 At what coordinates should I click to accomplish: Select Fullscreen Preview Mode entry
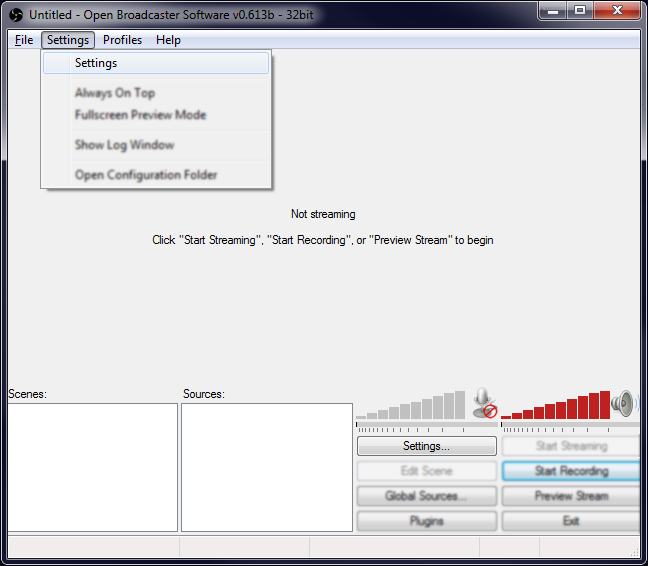156,114
